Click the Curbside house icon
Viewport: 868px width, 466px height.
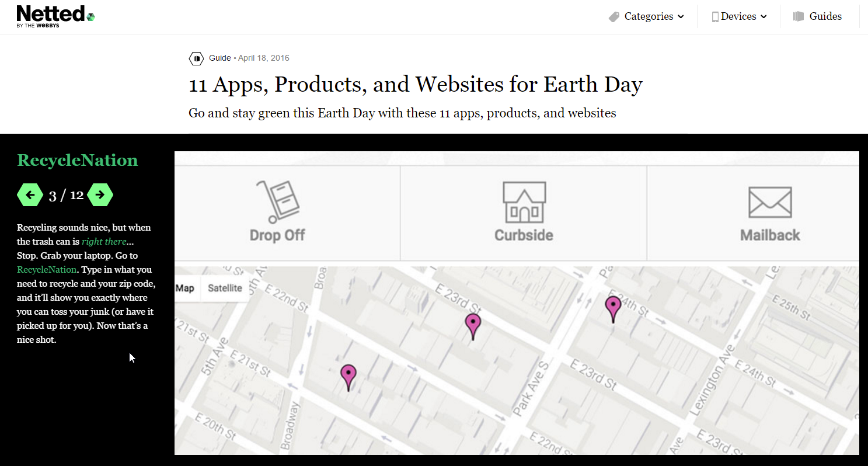pos(524,201)
